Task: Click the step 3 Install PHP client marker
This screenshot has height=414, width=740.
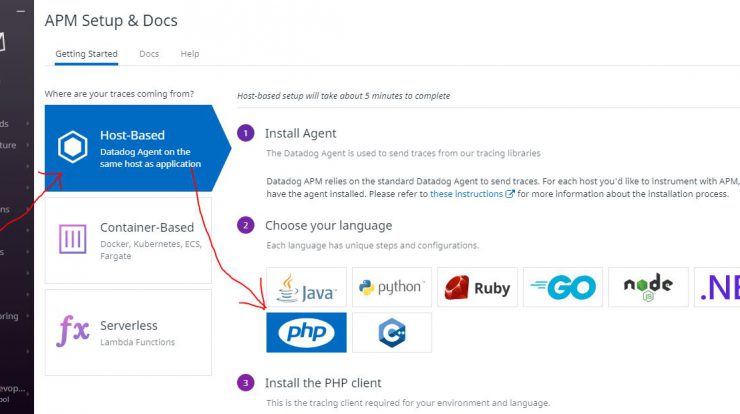Action: [x=245, y=383]
